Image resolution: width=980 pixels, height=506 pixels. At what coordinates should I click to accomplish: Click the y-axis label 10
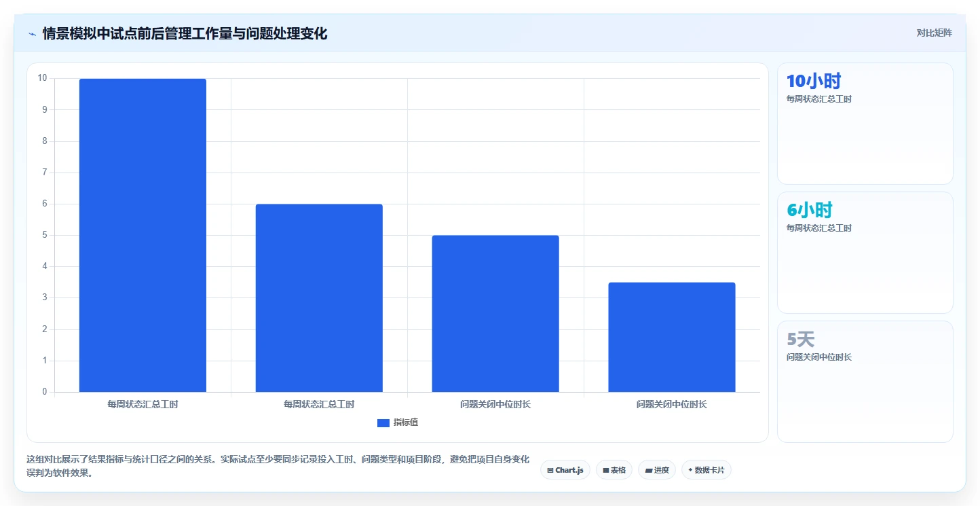coord(43,78)
